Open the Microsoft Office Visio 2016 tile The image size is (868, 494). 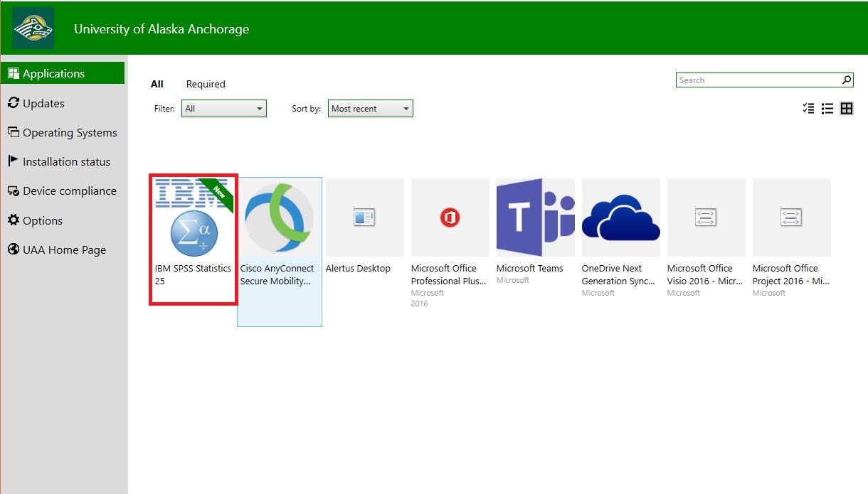point(706,218)
